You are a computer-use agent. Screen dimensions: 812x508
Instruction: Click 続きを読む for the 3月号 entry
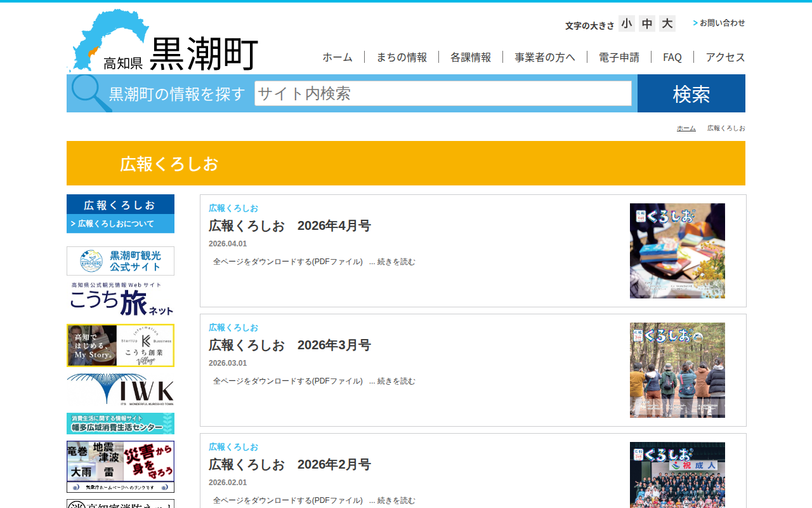coord(396,381)
